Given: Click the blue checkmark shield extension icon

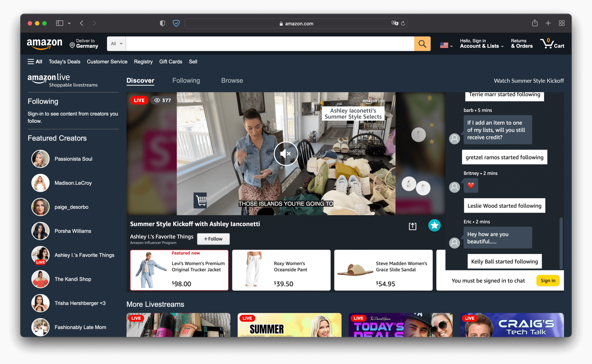Looking at the screenshot, I should [x=176, y=23].
